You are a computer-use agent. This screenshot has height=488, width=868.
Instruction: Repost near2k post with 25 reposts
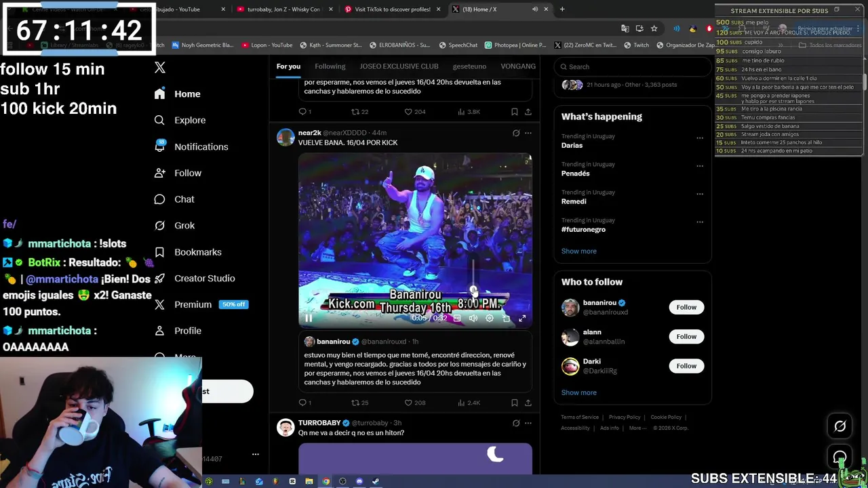pyautogui.click(x=359, y=403)
